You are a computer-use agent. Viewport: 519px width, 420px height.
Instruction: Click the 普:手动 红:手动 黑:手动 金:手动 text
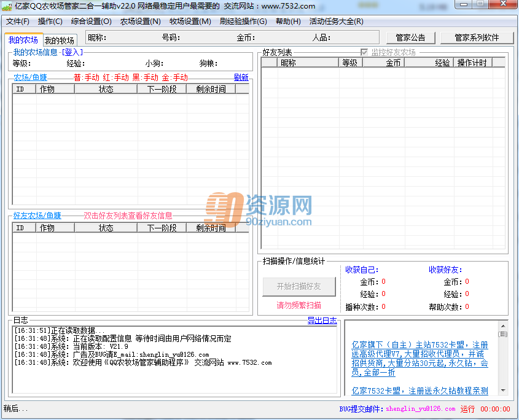coord(131,77)
